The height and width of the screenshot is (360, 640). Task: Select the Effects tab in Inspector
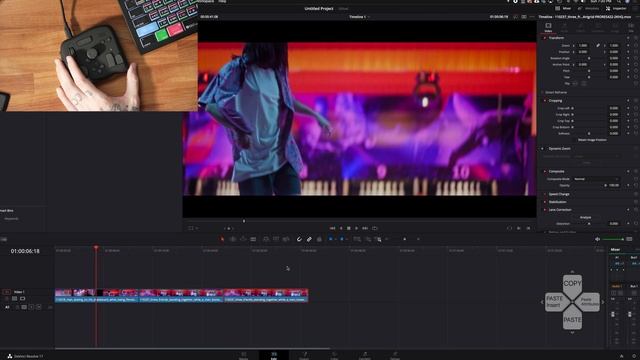click(x=580, y=27)
